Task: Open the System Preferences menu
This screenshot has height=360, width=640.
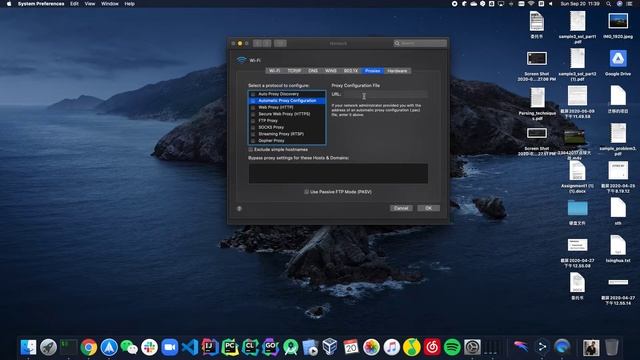Action: click(41, 4)
